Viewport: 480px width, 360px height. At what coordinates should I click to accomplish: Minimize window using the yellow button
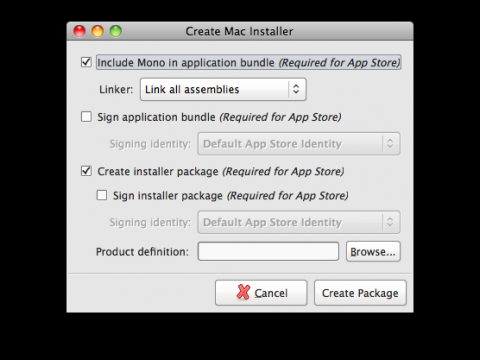(98, 31)
